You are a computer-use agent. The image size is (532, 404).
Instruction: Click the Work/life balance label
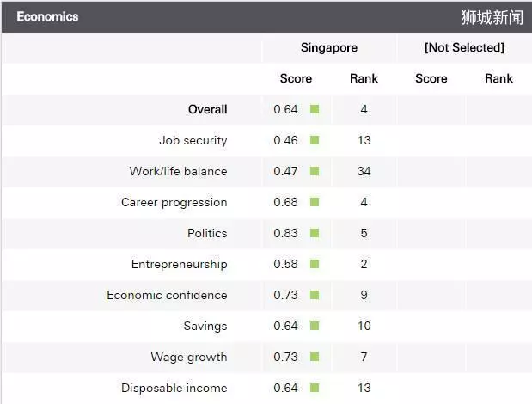[x=178, y=171]
